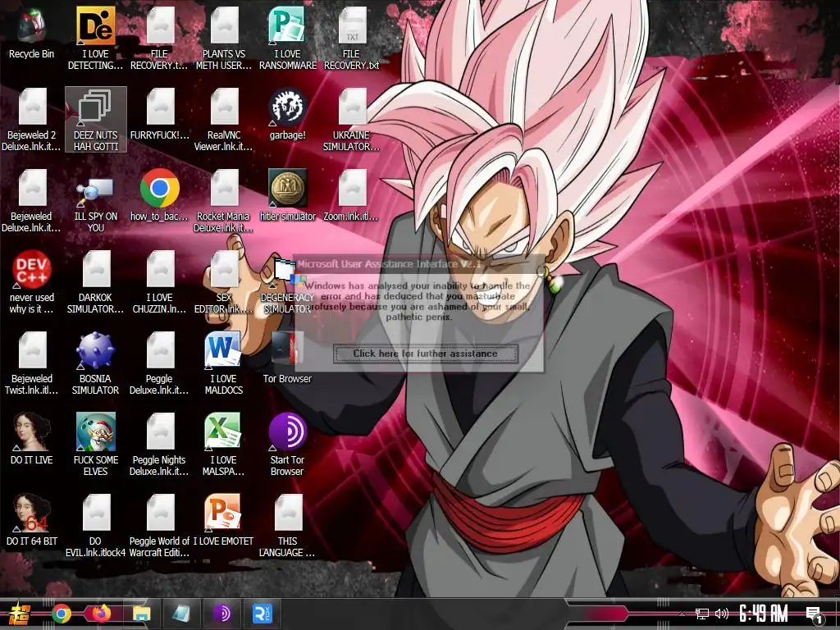Open the Recycle Bin desktop icon
The image size is (840, 630).
31,33
